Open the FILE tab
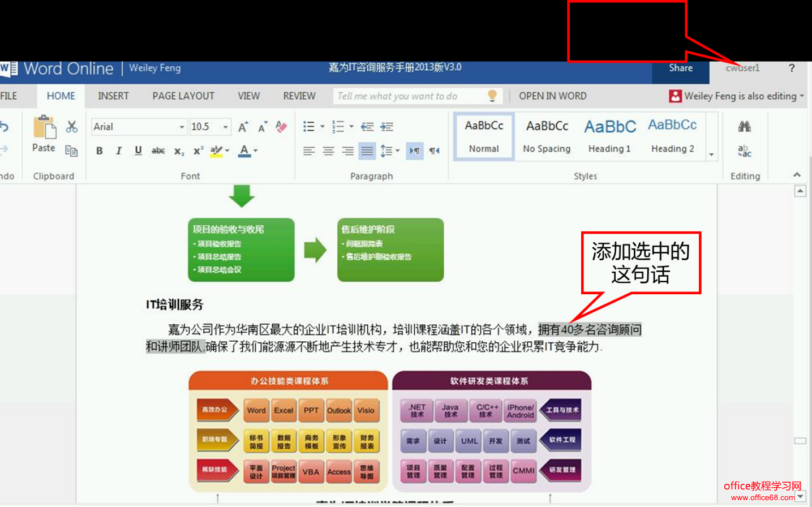Image resolution: width=812 pixels, height=507 pixels. tap(8, 96)
